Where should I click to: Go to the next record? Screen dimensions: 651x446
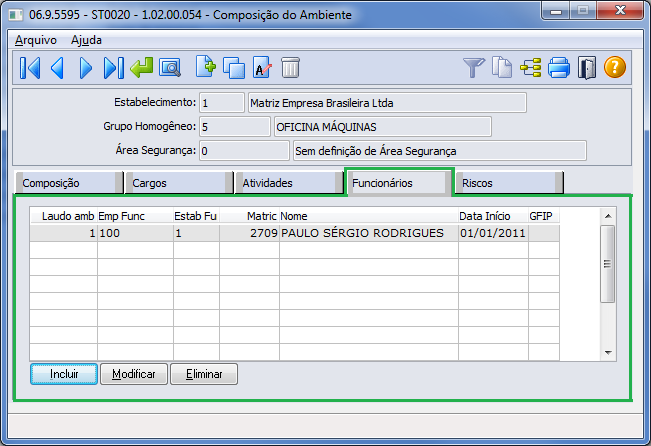tap(86, 68)
